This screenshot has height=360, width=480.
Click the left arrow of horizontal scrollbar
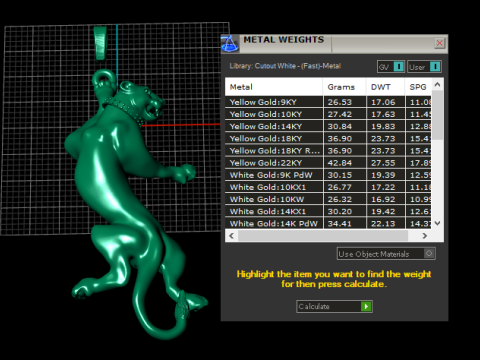coord(232,236)
